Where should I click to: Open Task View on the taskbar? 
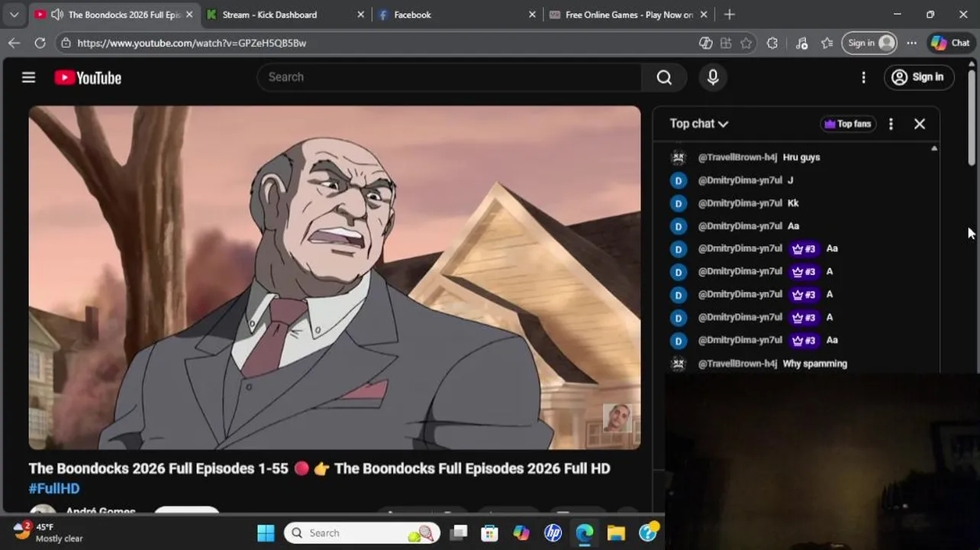coord(458,533)
